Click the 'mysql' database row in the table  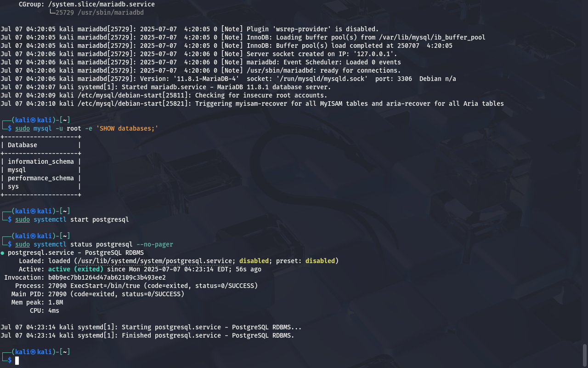41,170
